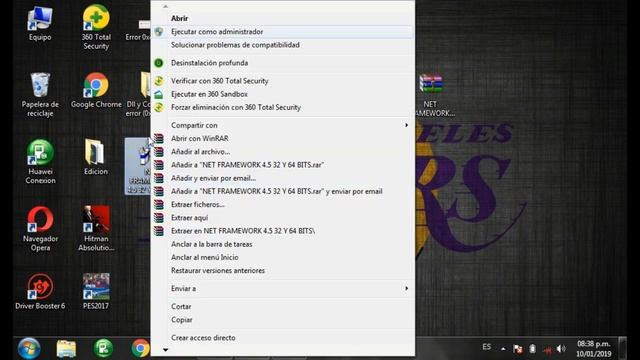Viewport: 640px width, 360px height.
Task: Choose Añadir a .rar y enviar por email
Action: click(283, 191)
